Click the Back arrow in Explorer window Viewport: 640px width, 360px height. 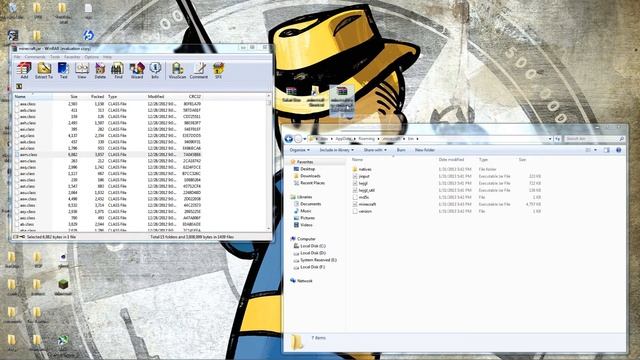[x=289, y=139]
